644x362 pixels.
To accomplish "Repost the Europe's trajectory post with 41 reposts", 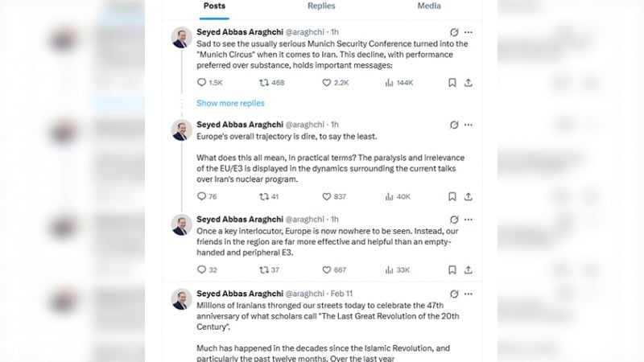I will click(x=263, y=196).
